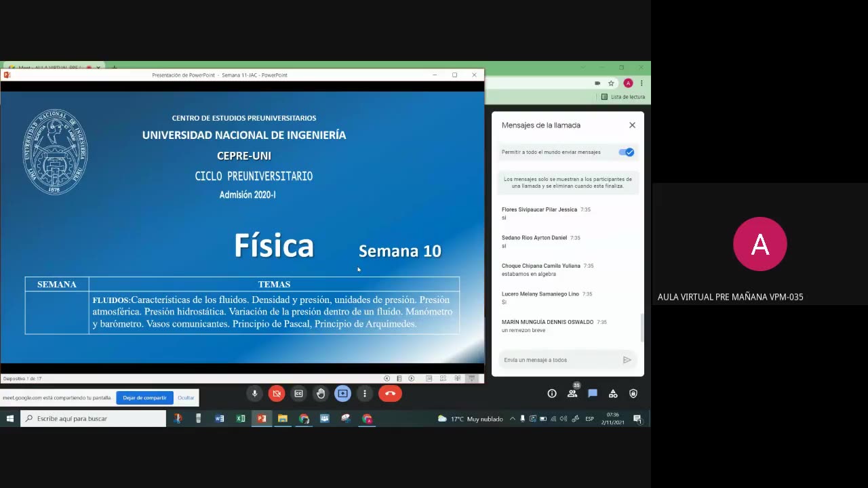Click message from Sedano Rios Ayrton Daniel

[x=540, y=242]
